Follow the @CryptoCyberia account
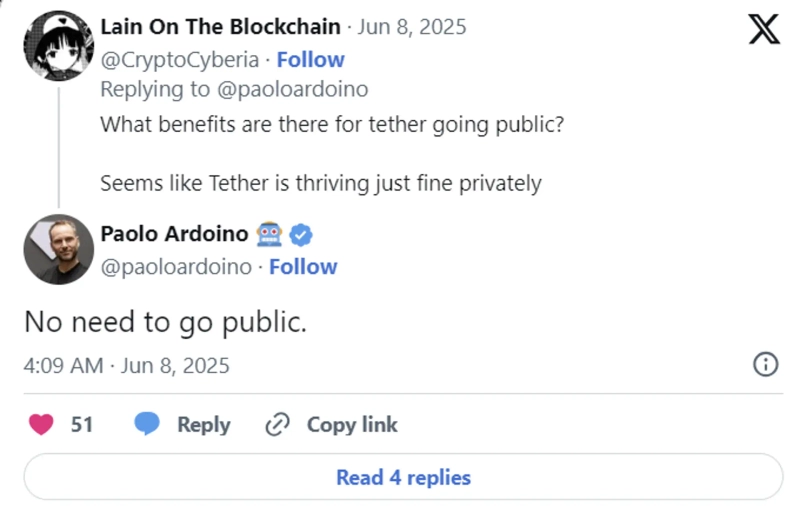Image resolution: width=800 pixels, height=506 pixels. tap(310, 60)
